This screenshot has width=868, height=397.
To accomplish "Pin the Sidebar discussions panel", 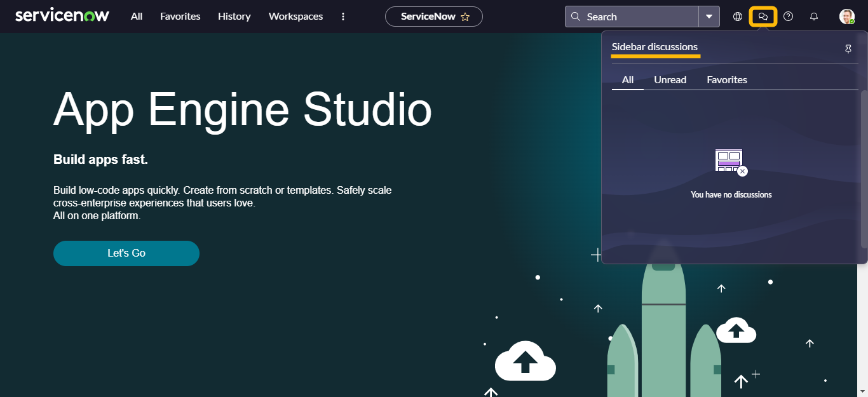I will (848, 49).
